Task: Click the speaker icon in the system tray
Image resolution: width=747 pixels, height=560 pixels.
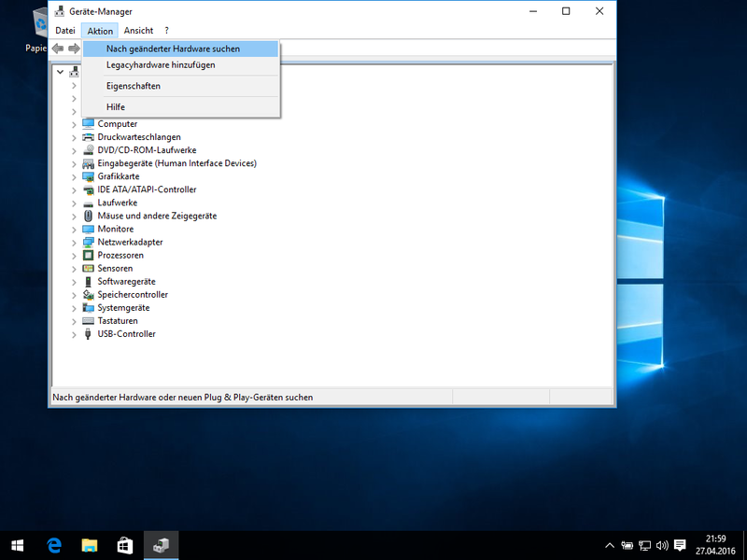Action: coord(663,545)
